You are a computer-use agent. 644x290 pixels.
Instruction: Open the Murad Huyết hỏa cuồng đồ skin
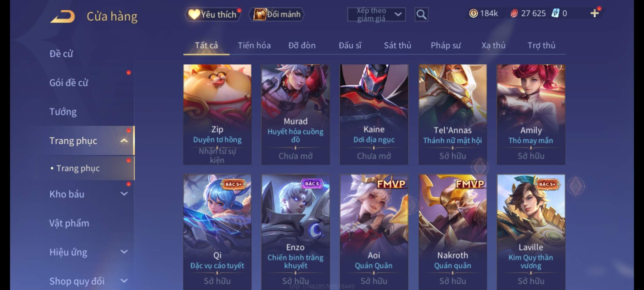point(295,114)
